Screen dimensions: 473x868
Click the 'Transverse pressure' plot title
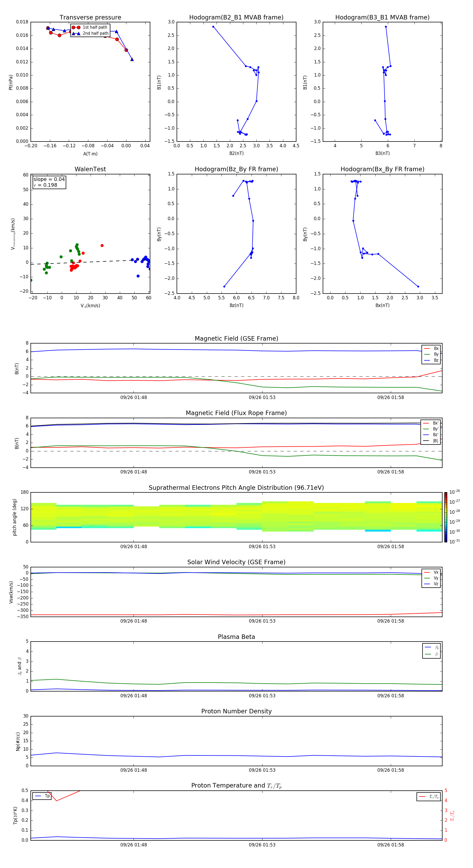coord(90,17)
